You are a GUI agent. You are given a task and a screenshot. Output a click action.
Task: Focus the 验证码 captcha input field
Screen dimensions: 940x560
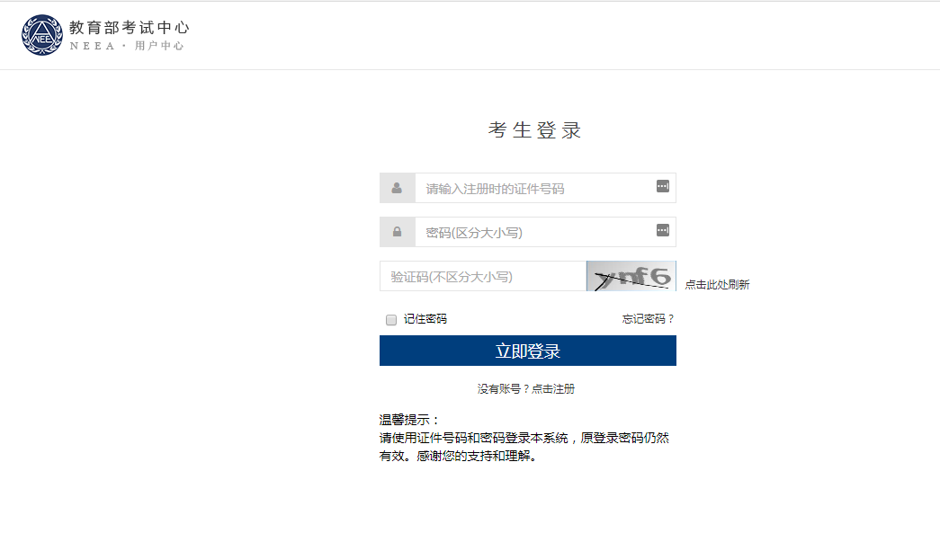click(x=482, y=277)
